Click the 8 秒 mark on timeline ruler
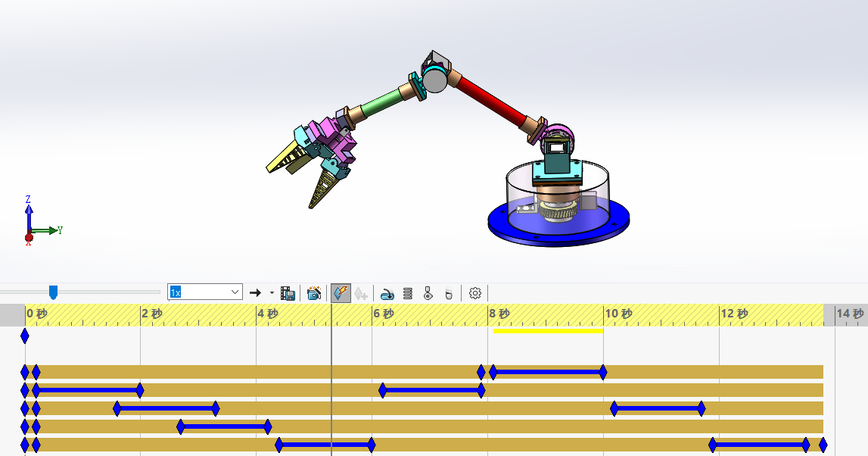This screenshot has width=868, height=456. tap(499, 314)
